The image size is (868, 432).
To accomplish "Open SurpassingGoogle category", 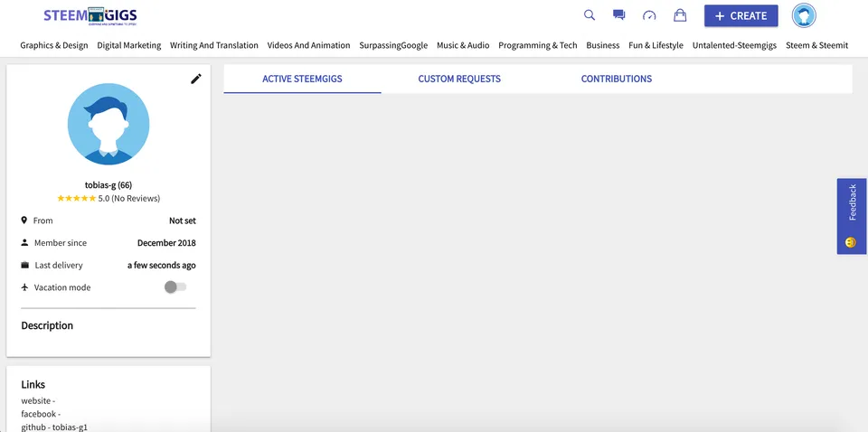I will coord(393,45).
